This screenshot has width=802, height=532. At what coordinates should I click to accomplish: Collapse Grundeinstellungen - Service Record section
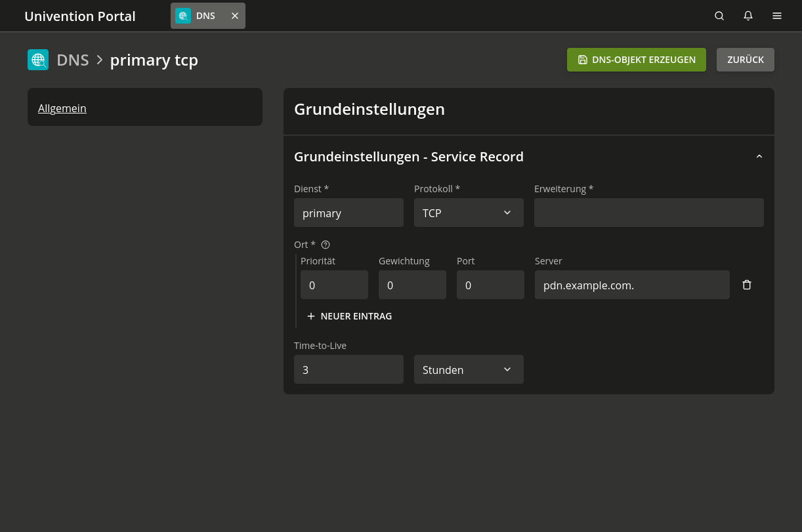coord(759,157)
